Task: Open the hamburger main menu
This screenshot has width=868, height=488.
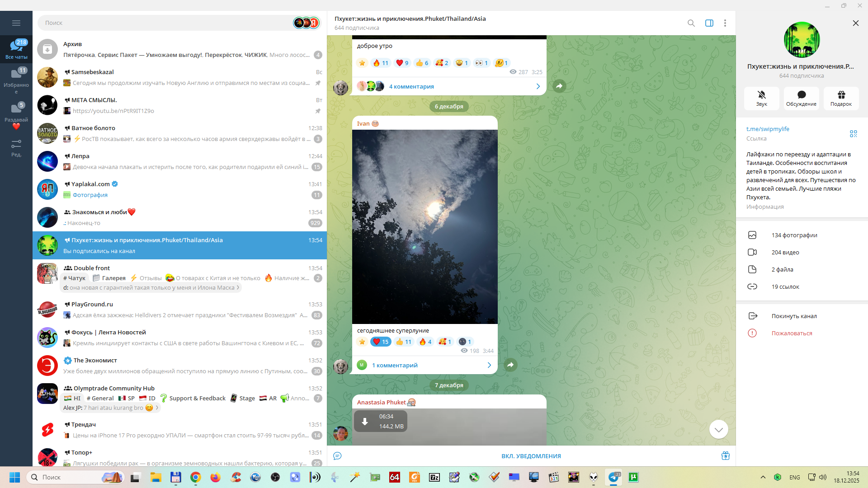Action: pyautogui.click(x=16, y=23)
